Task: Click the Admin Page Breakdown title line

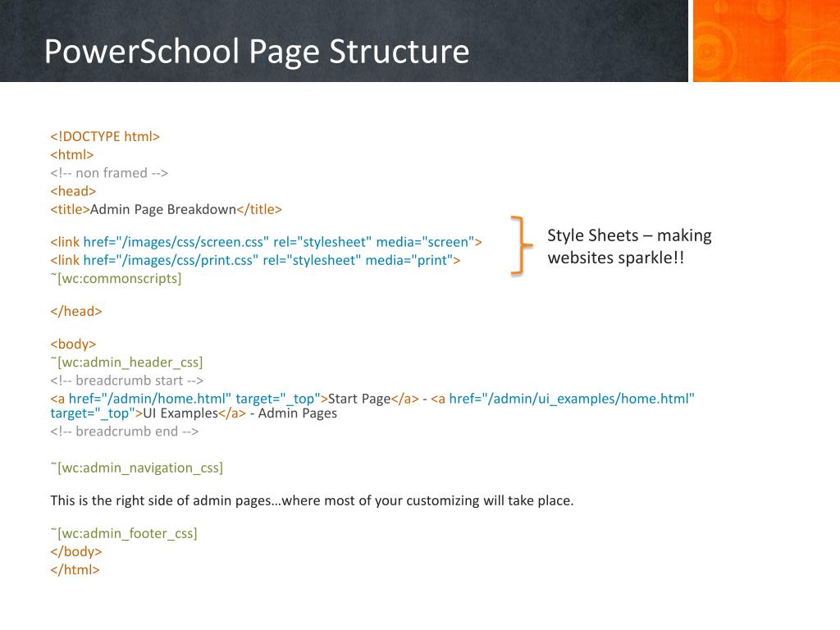Action: click(x=166, y=209)
